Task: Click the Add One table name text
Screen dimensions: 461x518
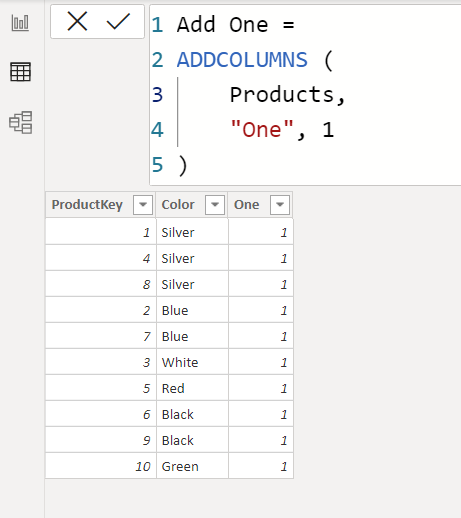Action: coord(222,25)
